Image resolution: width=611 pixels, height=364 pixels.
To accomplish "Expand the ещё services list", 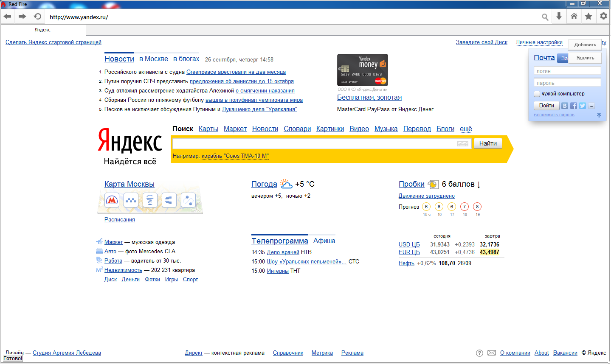I will point(466,129).
